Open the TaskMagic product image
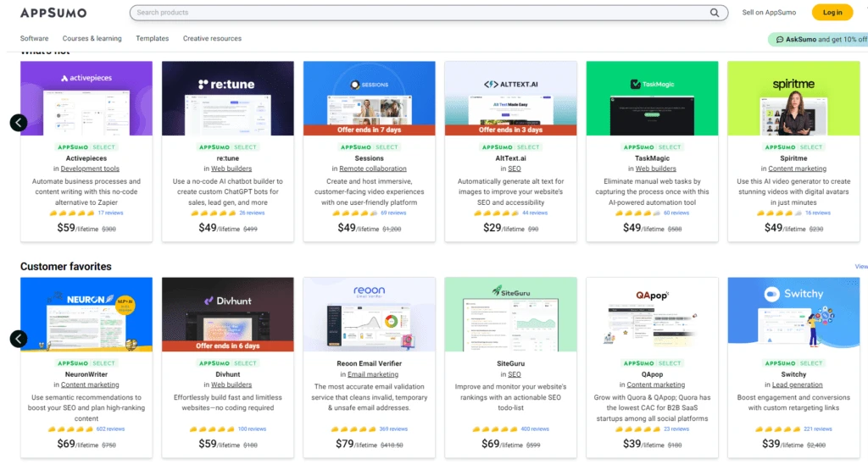 (x=652, y=98)
